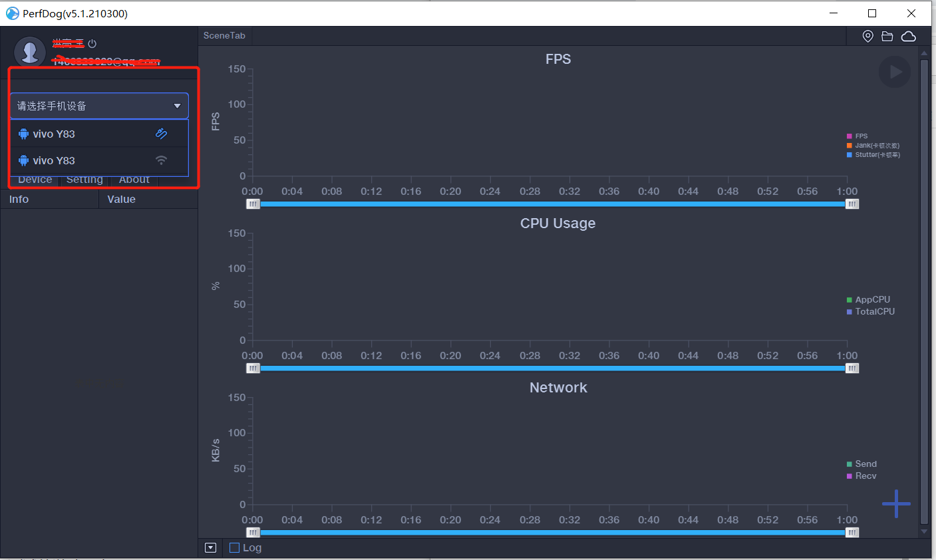Select vivo Y83 via WiFi connection
936x560 pixels.
click(x=99, y=160)
